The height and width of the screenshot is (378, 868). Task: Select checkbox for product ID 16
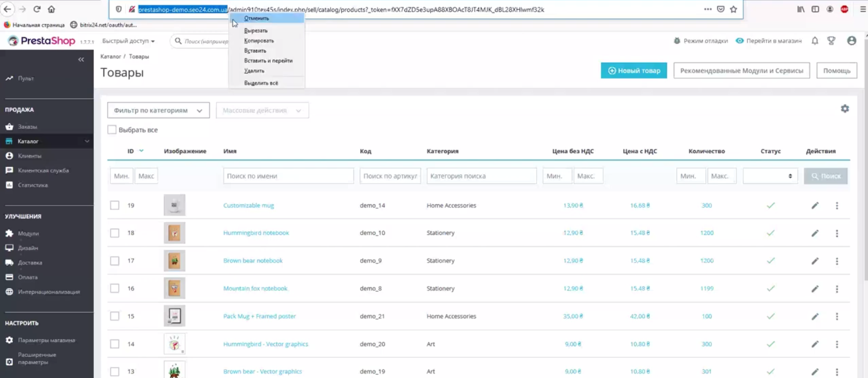point(115,288)
